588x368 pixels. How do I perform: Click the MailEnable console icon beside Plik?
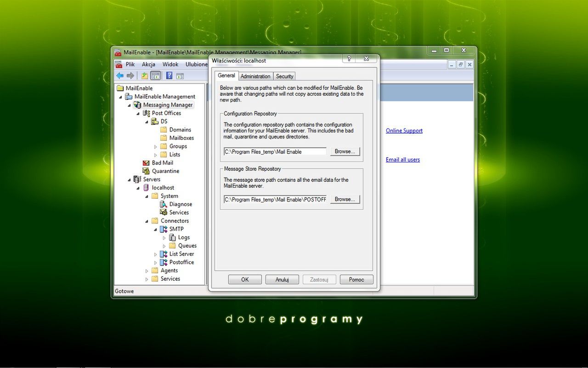(x=119, y=64)
